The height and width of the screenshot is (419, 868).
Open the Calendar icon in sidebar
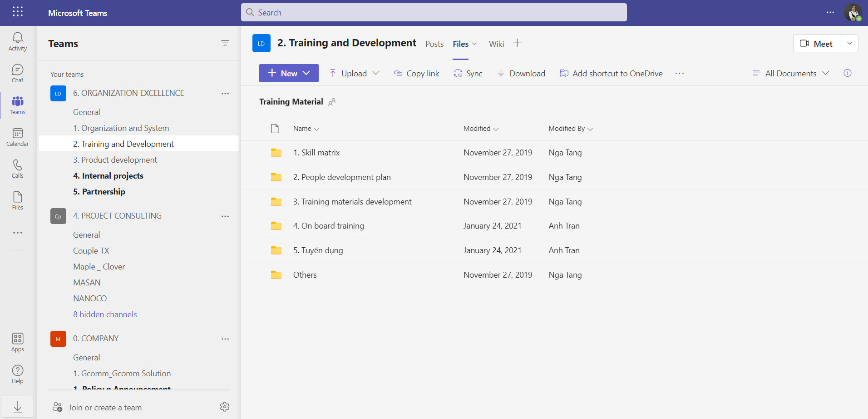pyautogui.click(x=17, y=137)
